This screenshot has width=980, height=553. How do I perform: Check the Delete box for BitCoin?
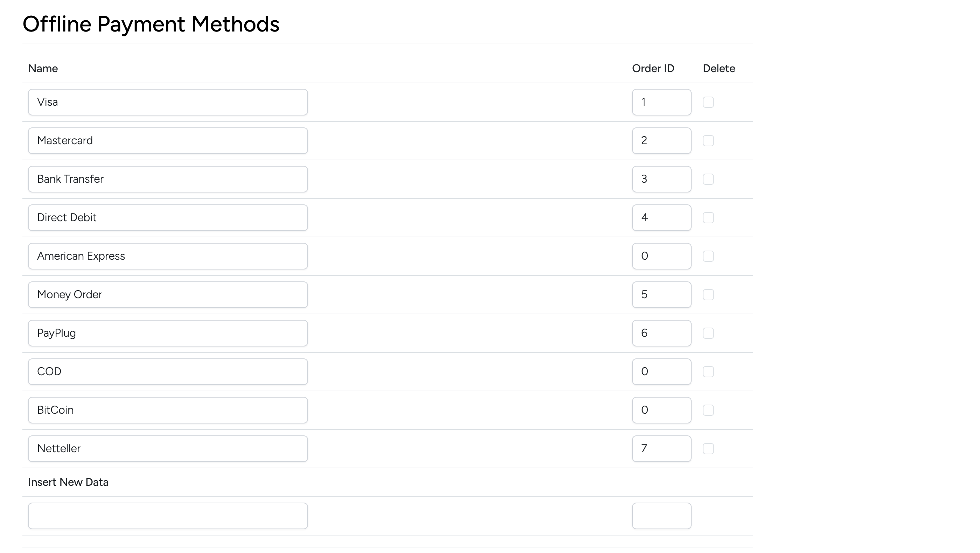tap(708, 410)
